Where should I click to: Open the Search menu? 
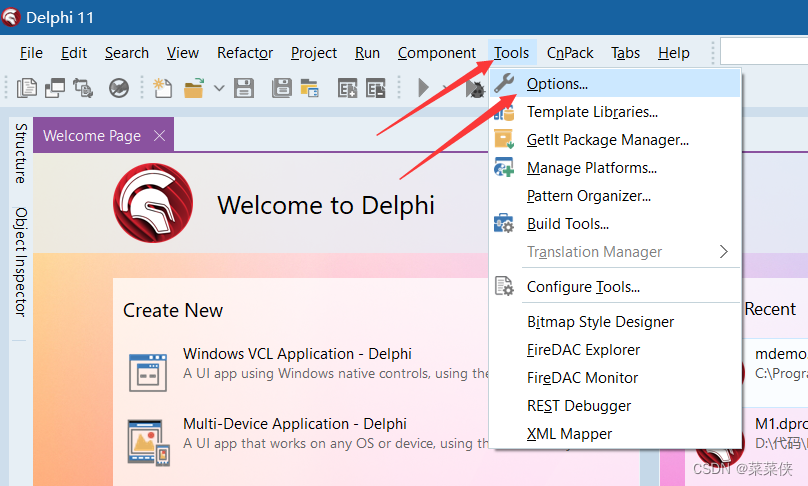[x=127, y=53]
